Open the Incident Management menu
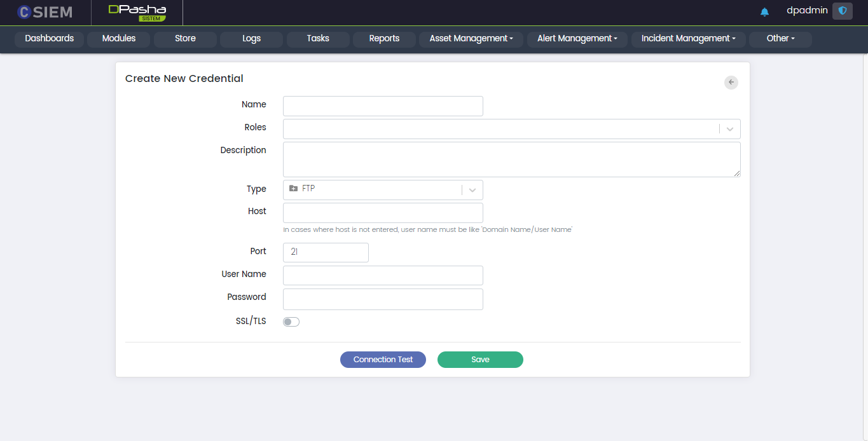This screenshot has width=868, height=441. click(x=688, y=39)
